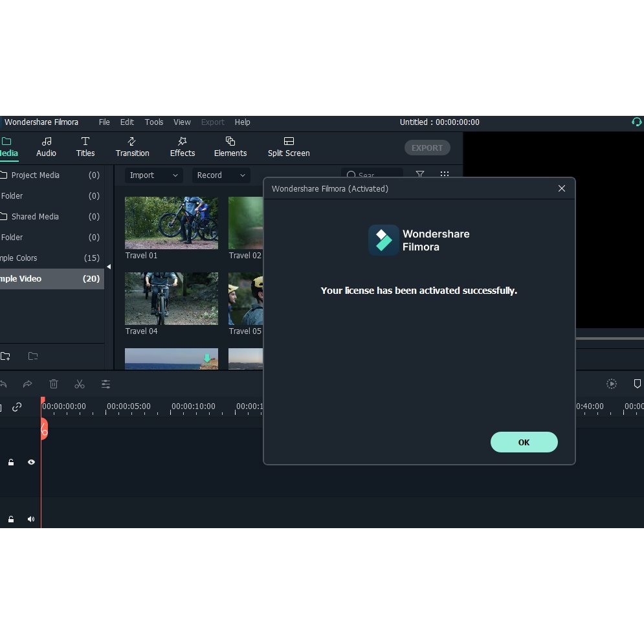Click the delete trash can icon

(x=54, y=384)
